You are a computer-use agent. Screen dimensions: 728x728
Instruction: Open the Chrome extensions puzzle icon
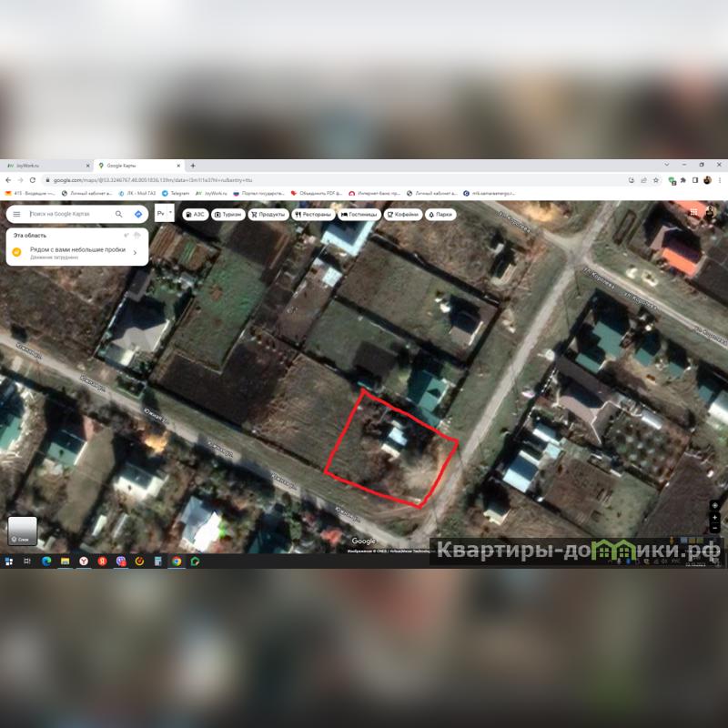click(682, 180)
